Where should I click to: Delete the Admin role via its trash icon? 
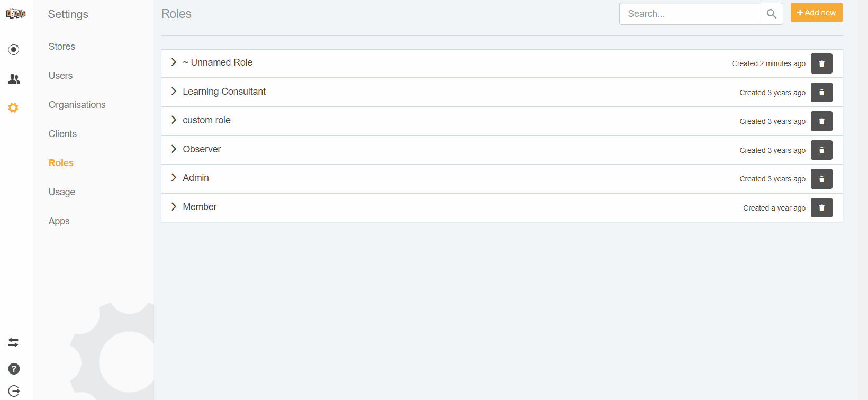point(821,179)
